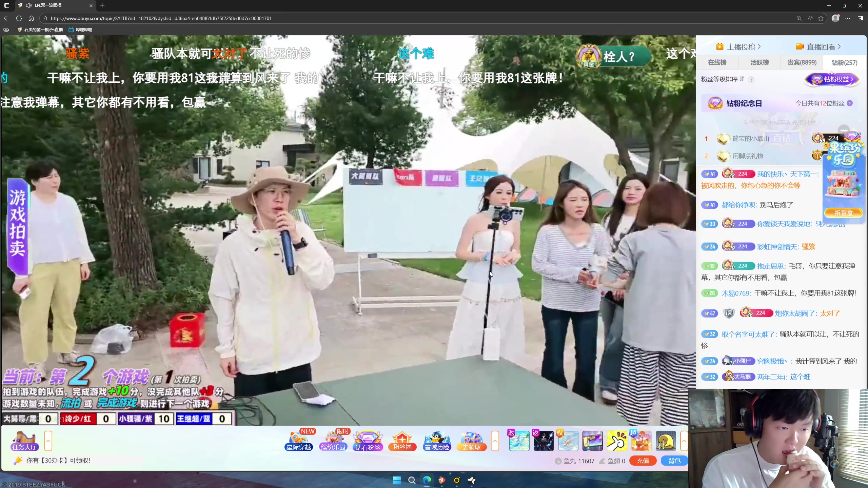
Task: Open a new browser tab
Action: [x=102, y=5]
